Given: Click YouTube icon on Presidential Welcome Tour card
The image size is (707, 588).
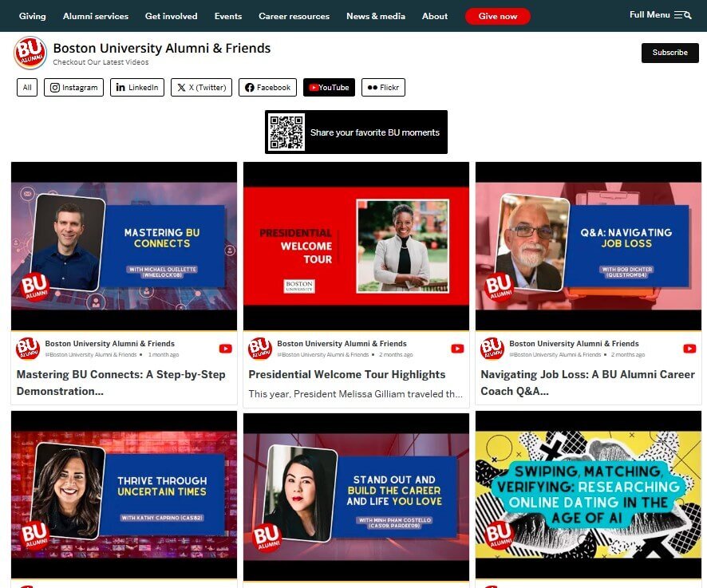Looking at the screenshot, I should [457, 349].
